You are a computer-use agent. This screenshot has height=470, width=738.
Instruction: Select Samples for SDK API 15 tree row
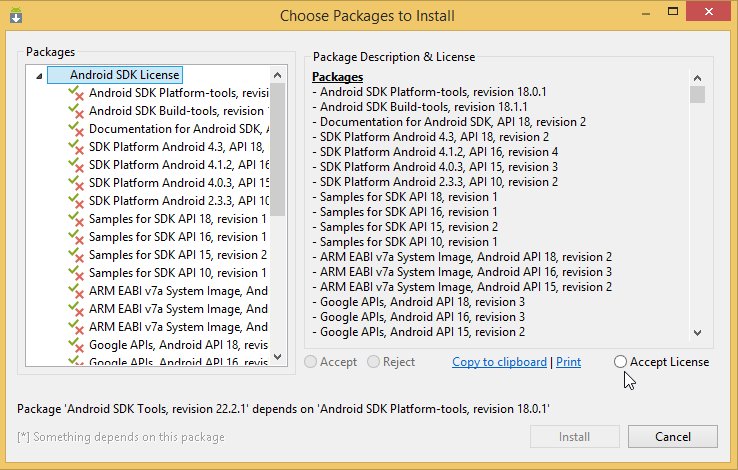[x=178, y=255]
